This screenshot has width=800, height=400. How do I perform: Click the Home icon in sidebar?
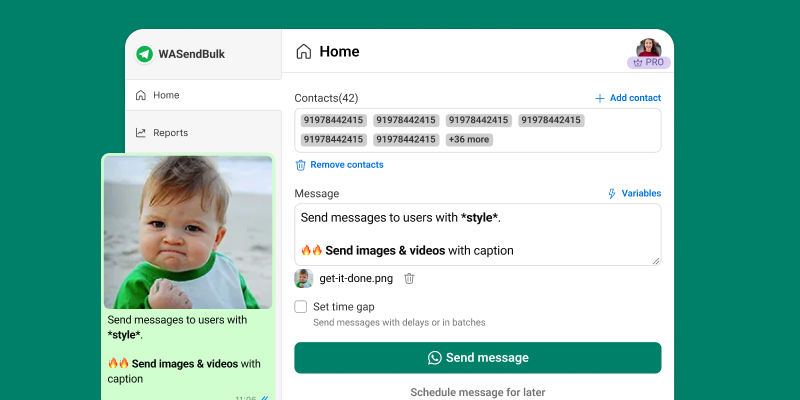140,95
